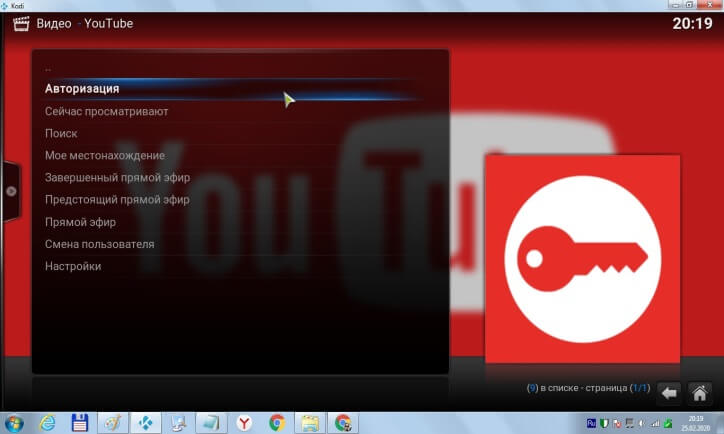Click the shield security tray icon

pos(604,423)
